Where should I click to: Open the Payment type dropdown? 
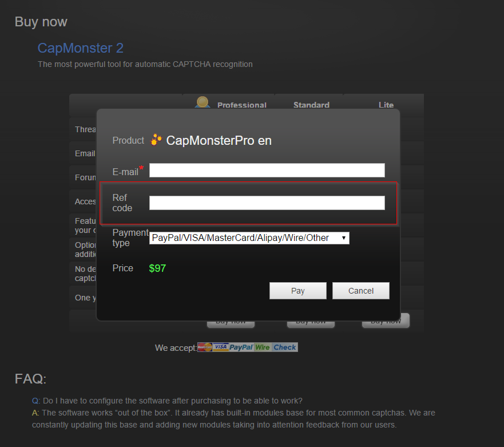point(249,238)
